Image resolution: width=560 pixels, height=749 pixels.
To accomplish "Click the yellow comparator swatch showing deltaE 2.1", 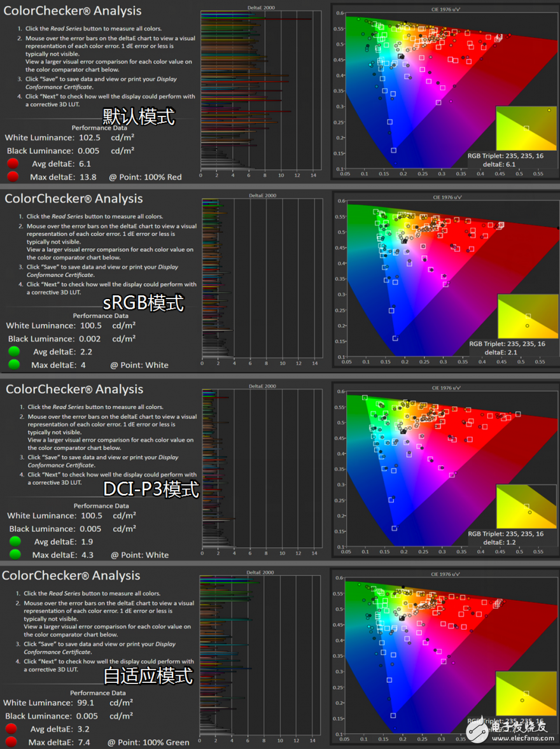I will (x=527, y=316).
